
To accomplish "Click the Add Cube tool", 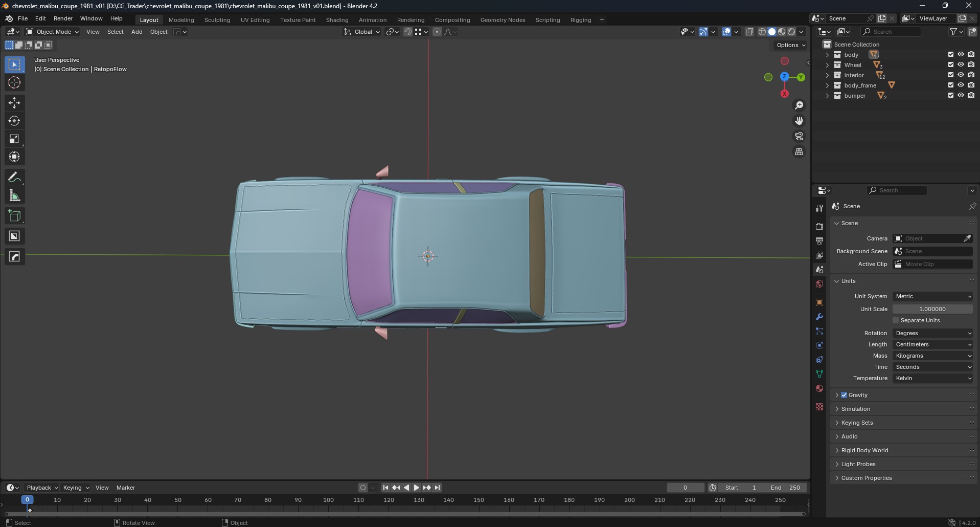I will coord(14,216).
